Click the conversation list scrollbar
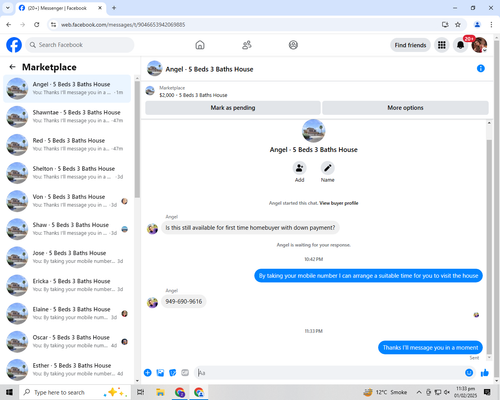This screenshot has width=500, height=400. pyautogui.click(x=137, y=138)
